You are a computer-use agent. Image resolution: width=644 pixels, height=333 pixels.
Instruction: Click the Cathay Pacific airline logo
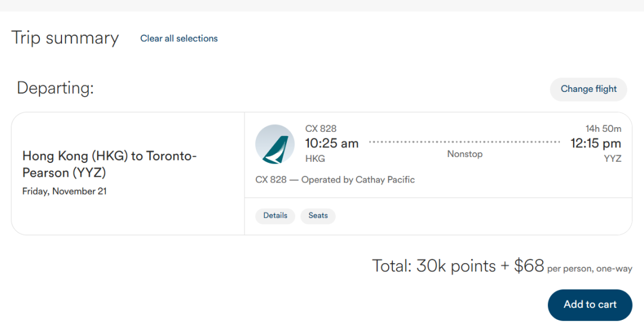[275, 144]
